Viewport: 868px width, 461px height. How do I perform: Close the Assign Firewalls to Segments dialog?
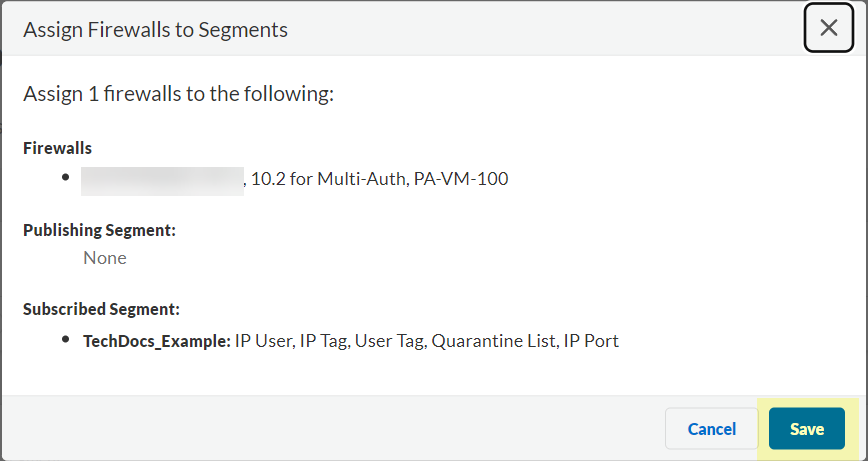[829, 28]
